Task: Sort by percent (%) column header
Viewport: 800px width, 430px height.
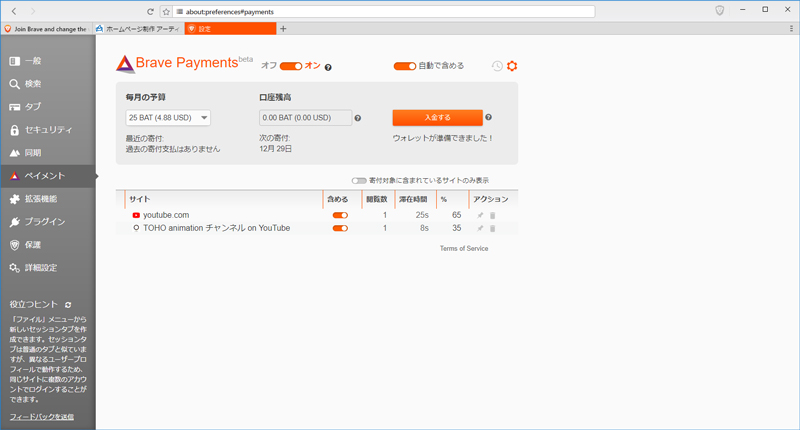Action: 452,199
